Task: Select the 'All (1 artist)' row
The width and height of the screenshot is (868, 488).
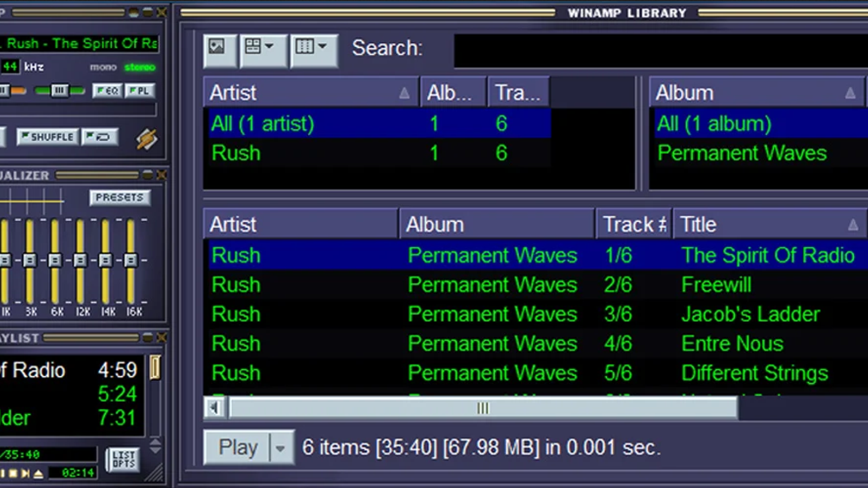Action: pos(377,124)
